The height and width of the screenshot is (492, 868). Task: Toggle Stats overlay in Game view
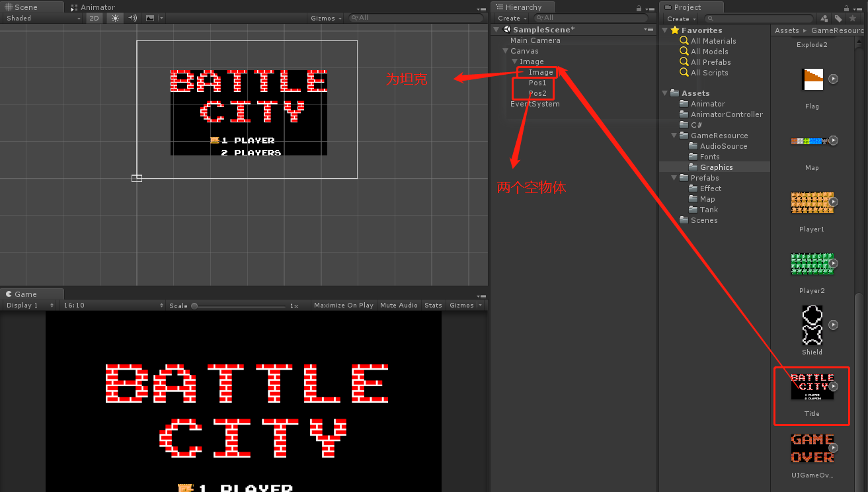pyautogui.click(x=433, y=306)
